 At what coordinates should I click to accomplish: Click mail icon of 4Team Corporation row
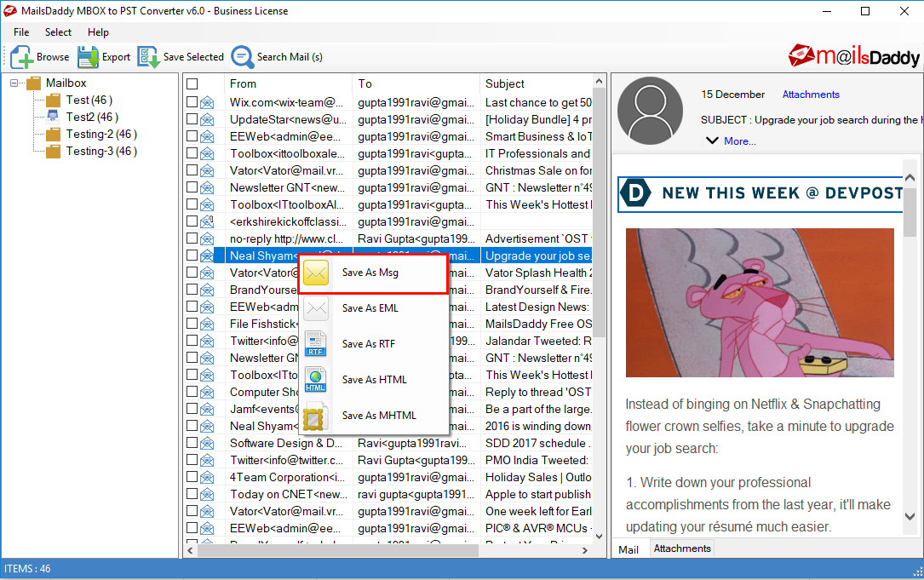207,478
